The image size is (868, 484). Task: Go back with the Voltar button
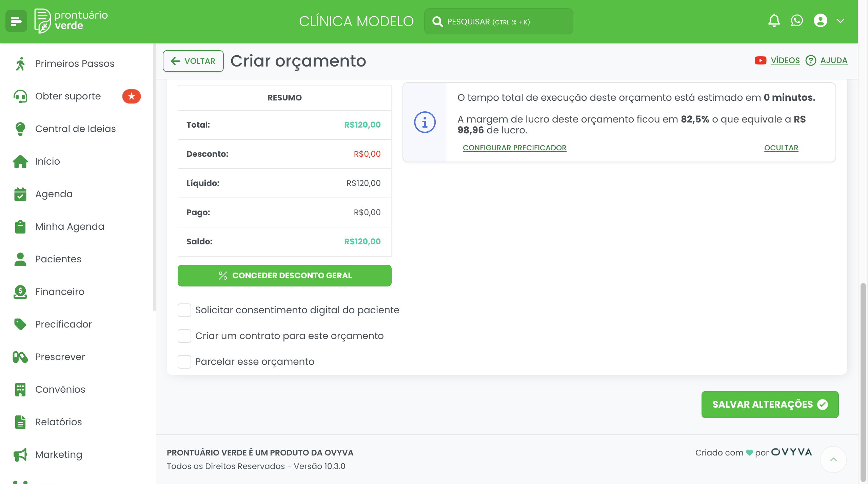(x=193, y=61)
